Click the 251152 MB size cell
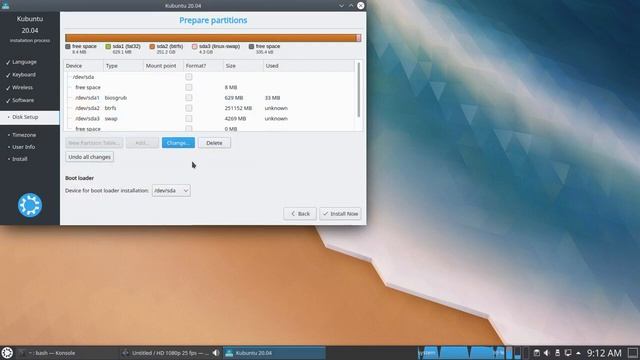The image size is (640, 360). [238, 108]
